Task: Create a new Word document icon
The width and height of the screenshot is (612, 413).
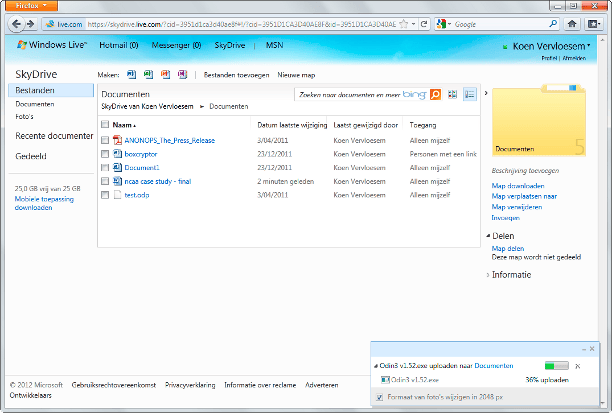Action: coord(132,74)
